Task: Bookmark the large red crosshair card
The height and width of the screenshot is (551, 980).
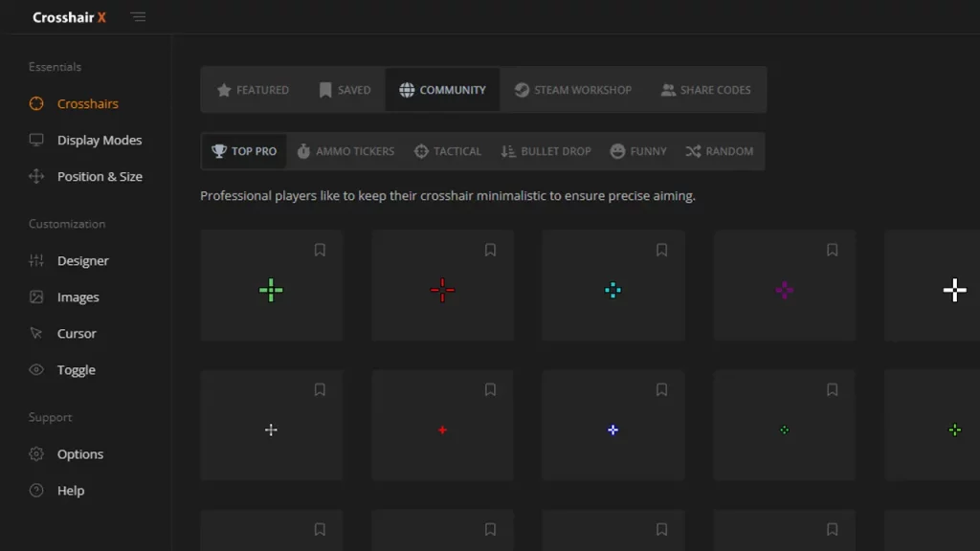Action: click(491, 250)
